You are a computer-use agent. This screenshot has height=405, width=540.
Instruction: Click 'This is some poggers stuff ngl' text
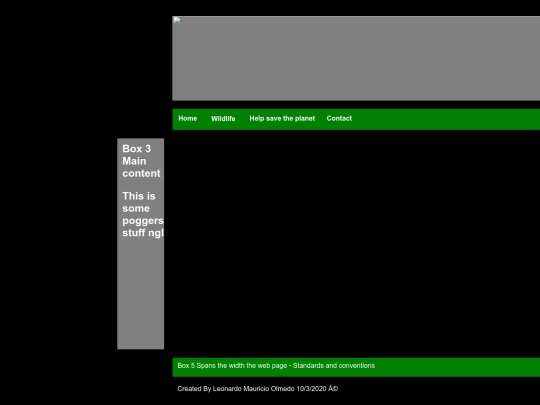pos(143,214)
